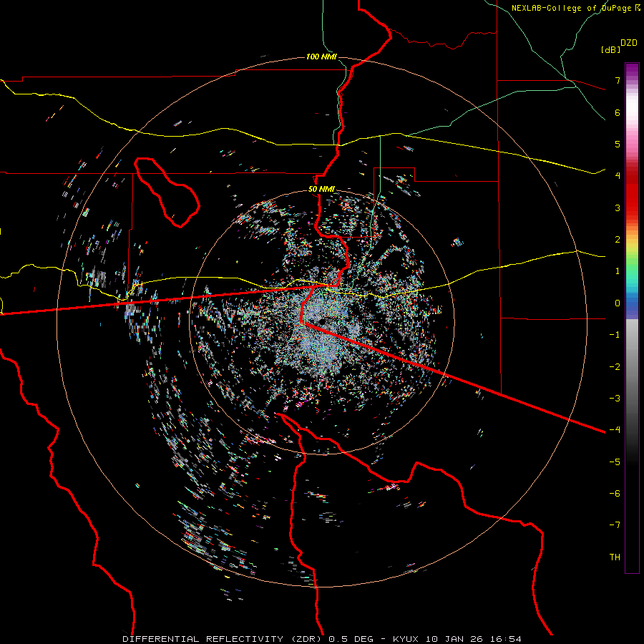The width and height of the screenshot is (644, 644).
Task: Click the Differential Reflectivity caption at the bottom
Action: coord(322,639)
